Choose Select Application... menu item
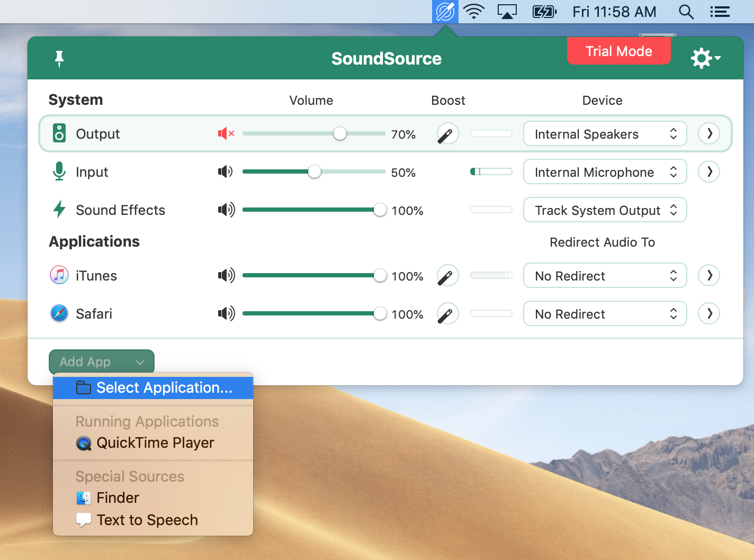 (153, 387)
